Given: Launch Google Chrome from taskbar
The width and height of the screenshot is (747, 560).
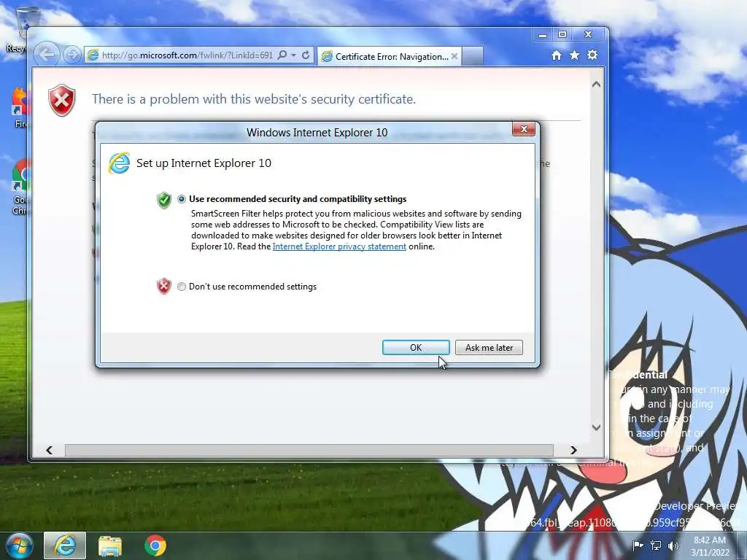Looking at the screenshot, I should tap(155, 545).
